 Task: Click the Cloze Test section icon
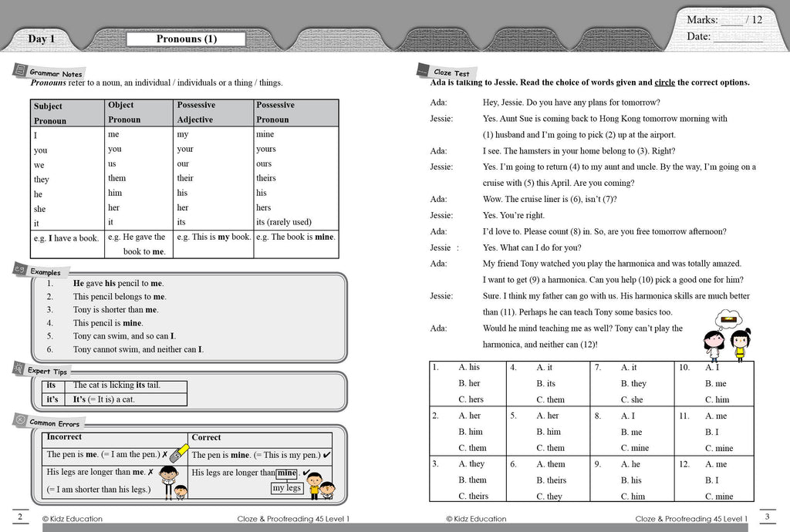pyautogui.click(x=424, y=70)
